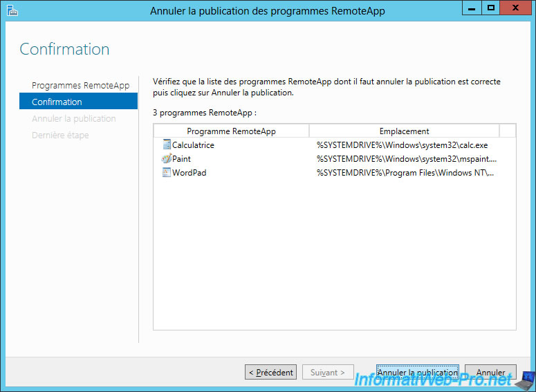
Task: Click the calc.exe path cell
Action: tap(402, 145)
